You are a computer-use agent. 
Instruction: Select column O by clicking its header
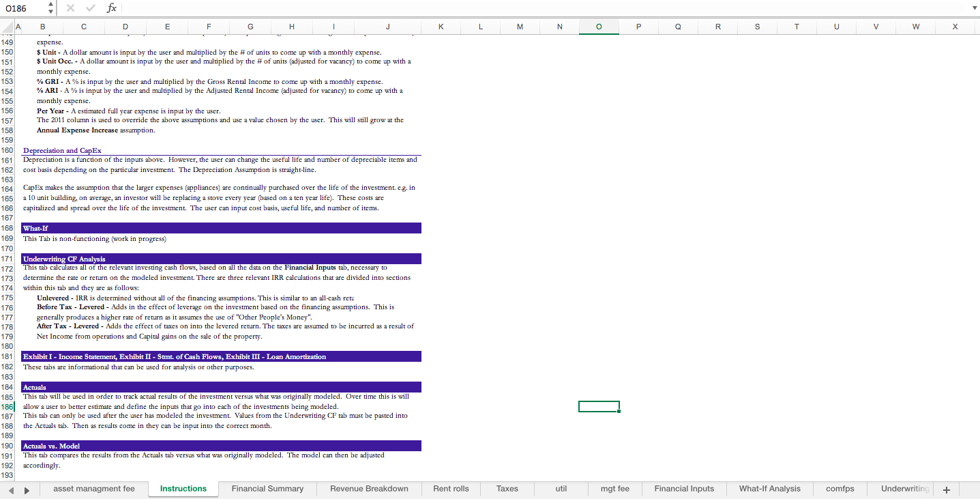pyautogui.click(x=598, y=27)
